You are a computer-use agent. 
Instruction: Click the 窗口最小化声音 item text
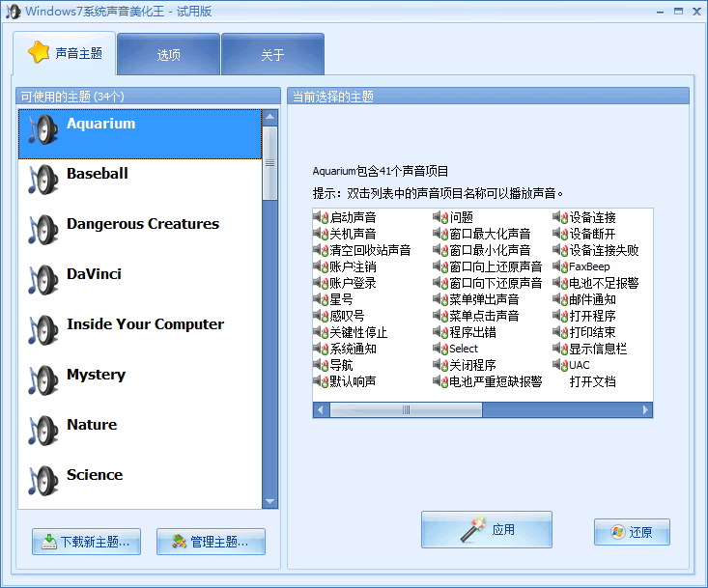(490, 250)
